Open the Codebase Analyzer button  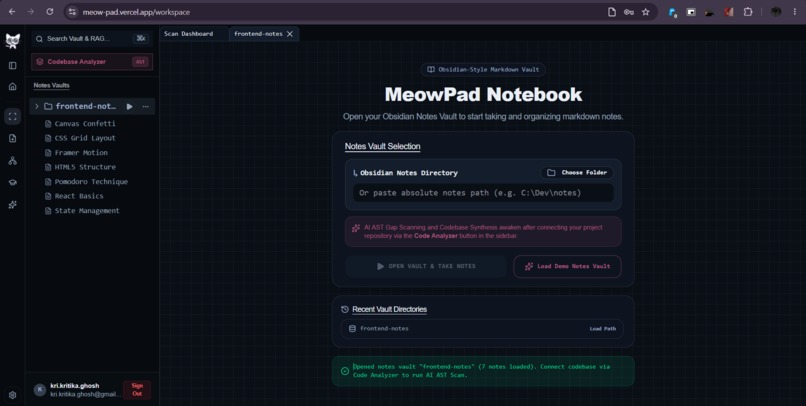tap(92, 62)
